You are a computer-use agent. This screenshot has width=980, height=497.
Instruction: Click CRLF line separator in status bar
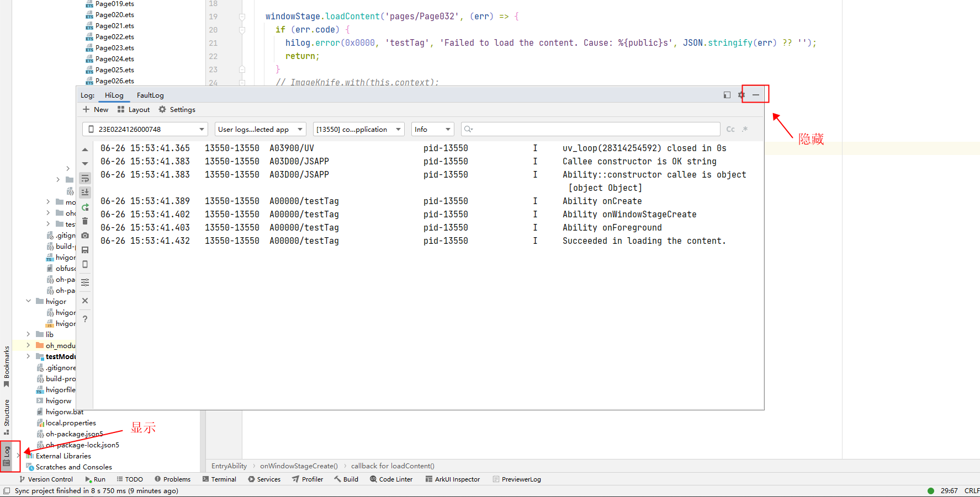pos(972,491)
